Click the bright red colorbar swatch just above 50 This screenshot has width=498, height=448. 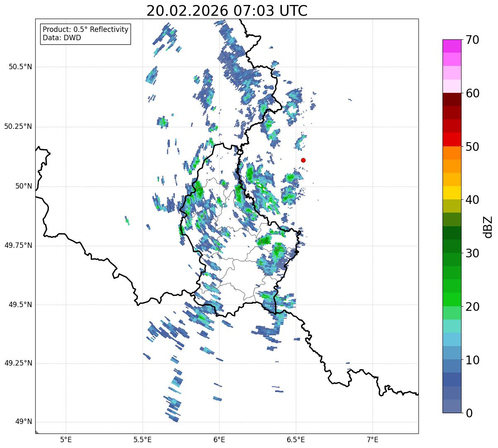click(x=452, y=140)
